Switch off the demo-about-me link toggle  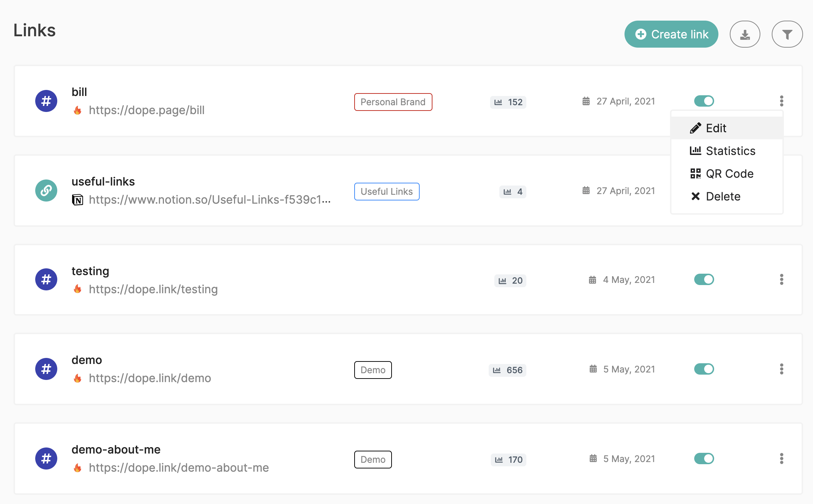click(x=704, y=459)
